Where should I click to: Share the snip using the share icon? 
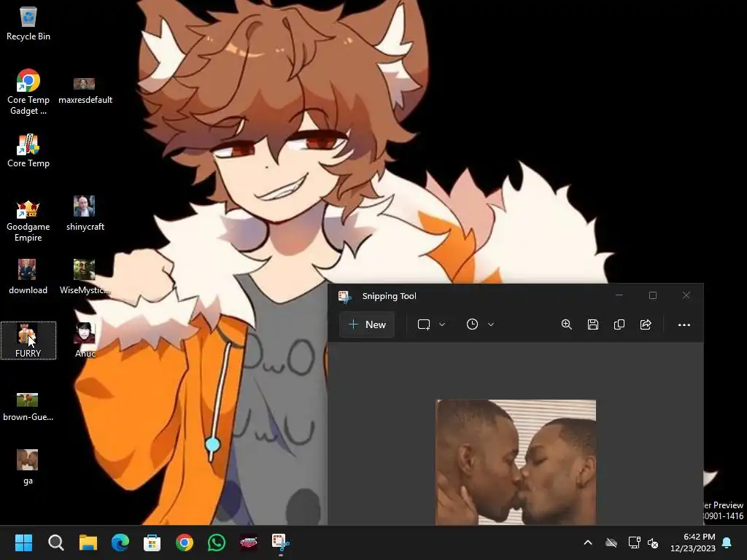(x=646, y=324)
